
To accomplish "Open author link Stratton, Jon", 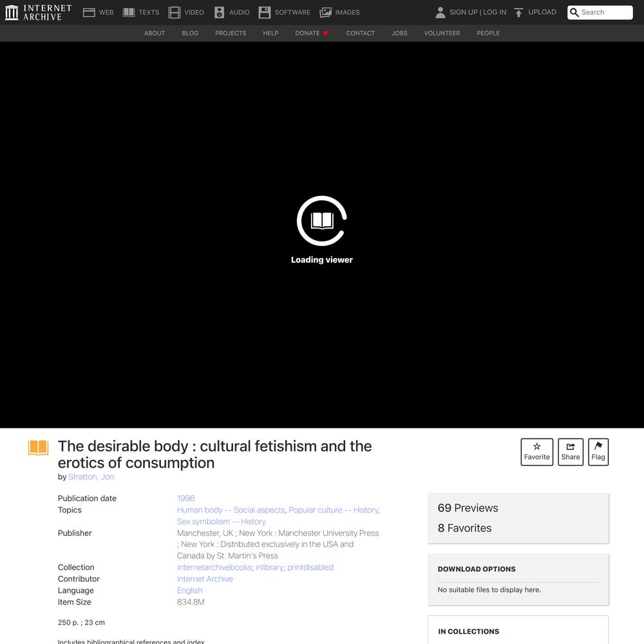I will click(x=91, y=477).
